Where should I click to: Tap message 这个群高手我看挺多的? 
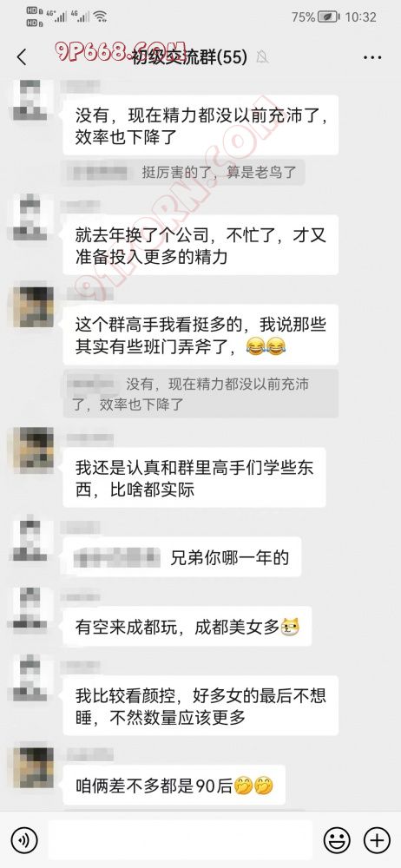click(200, 334)
